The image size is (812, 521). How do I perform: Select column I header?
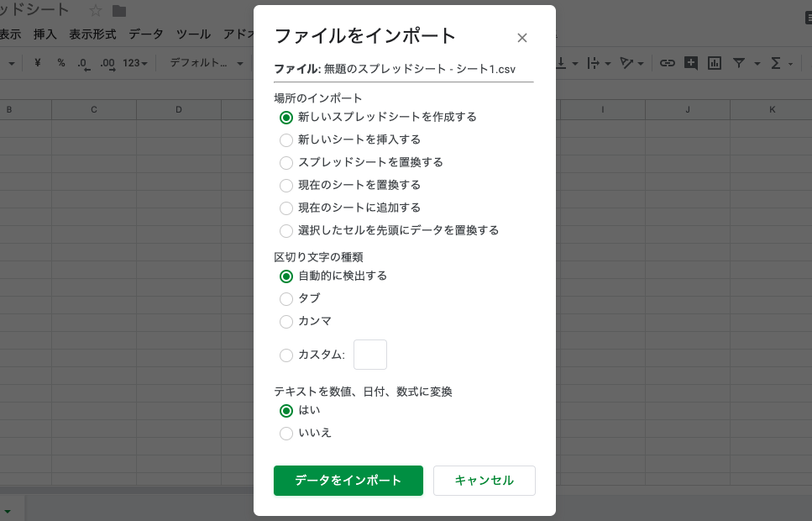(603, 109)
